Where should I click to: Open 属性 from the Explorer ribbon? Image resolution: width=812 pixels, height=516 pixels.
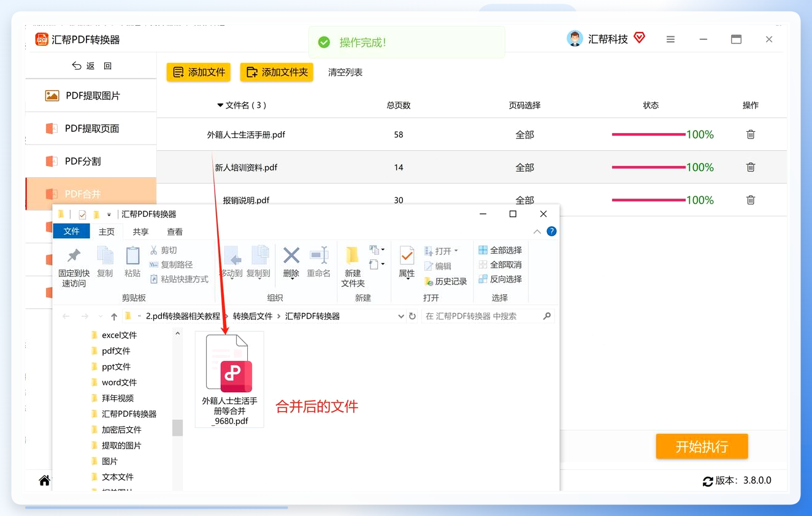pos(407,262)
